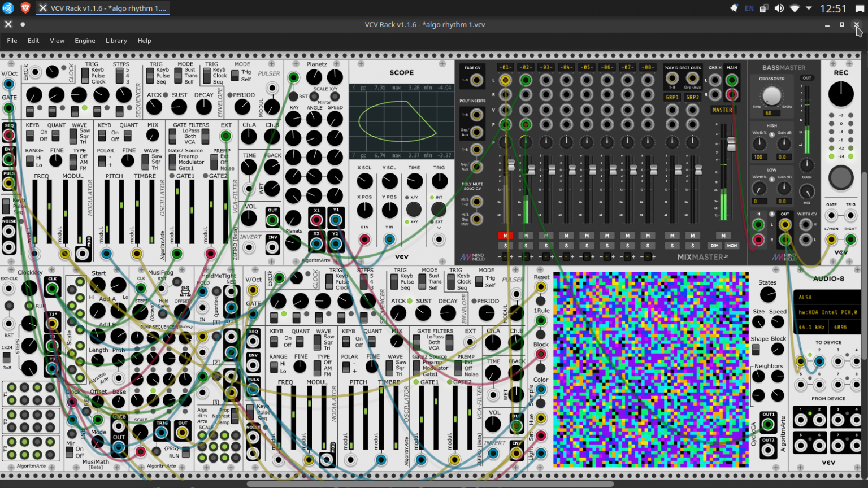
Task: Click the TRIG jack on the REC module
Action: (x=850, y=215)
